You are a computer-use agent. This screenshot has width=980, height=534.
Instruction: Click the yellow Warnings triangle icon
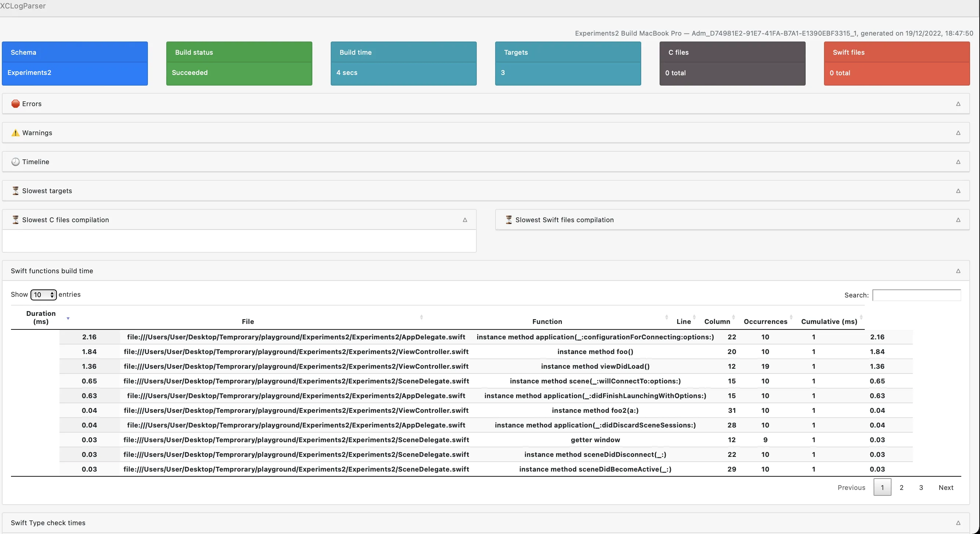coord(15,133)
